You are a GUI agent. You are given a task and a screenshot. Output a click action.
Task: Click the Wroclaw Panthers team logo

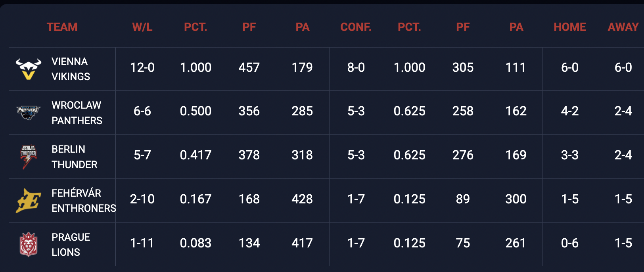(x=28, y=113)
